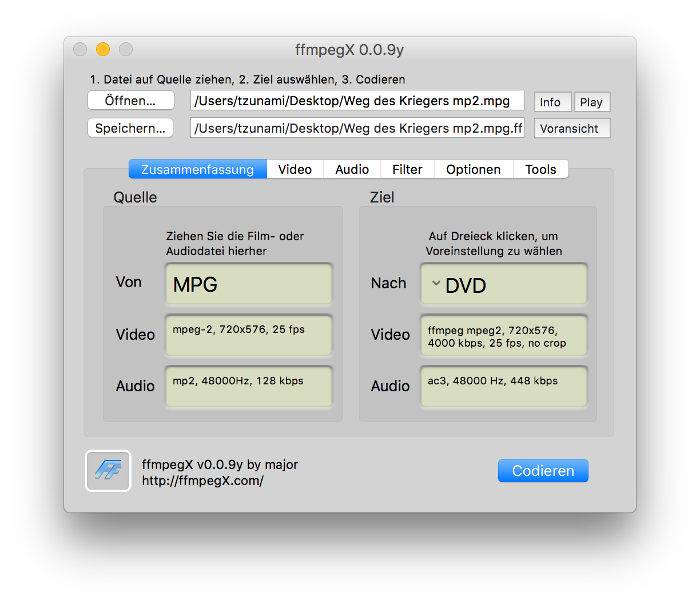700x604 pixels.
Task: Click the ffmpegX logo icon
Action: pos(108,471)
